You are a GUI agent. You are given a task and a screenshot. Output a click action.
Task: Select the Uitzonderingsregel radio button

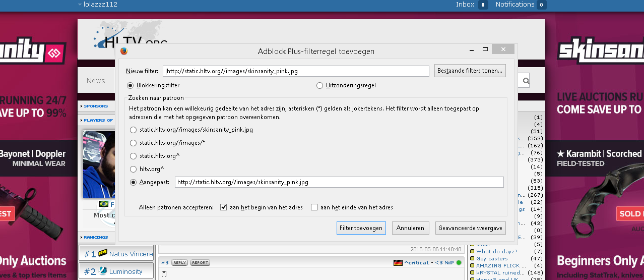[x=319, y=85]
